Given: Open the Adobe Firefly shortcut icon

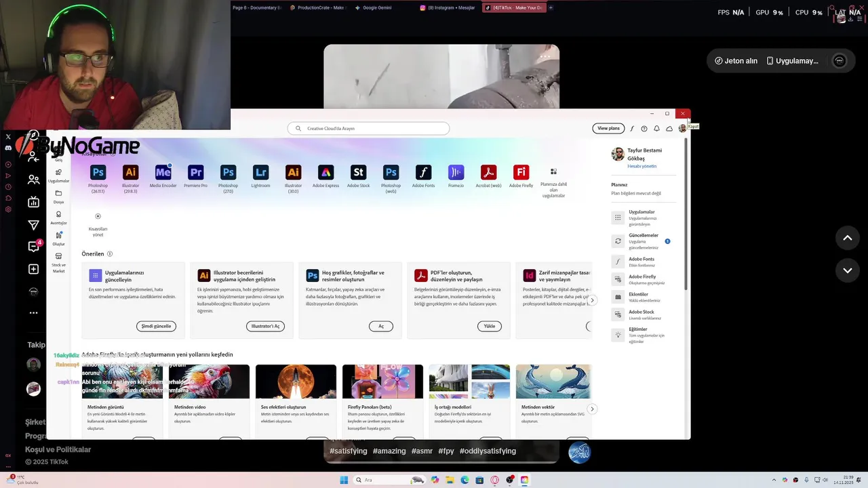Looking at the screenshot, I should tap(521, 172).
